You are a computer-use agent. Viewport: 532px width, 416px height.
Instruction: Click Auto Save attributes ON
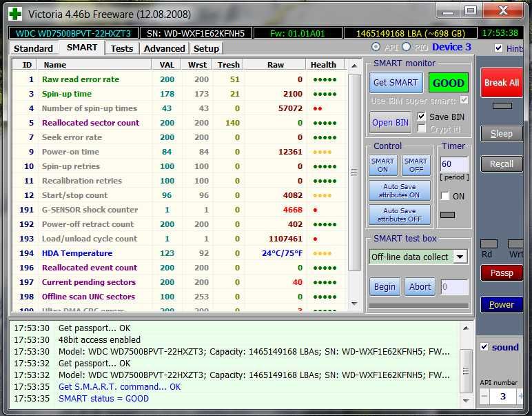[399, 190]
